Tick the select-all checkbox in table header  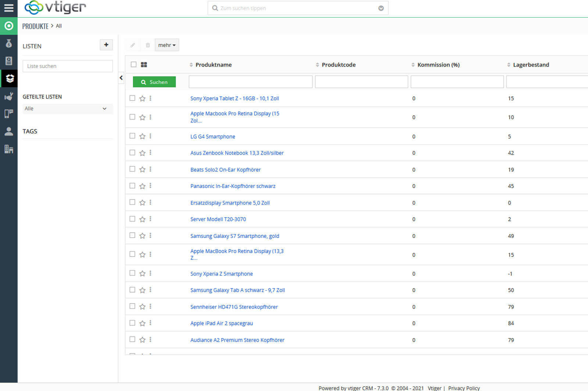click(134, 65)
